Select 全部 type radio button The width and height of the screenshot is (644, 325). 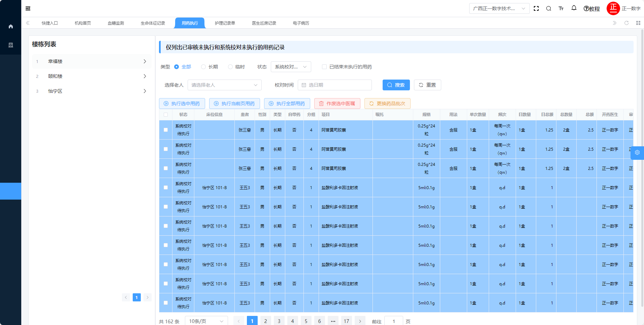176,67
